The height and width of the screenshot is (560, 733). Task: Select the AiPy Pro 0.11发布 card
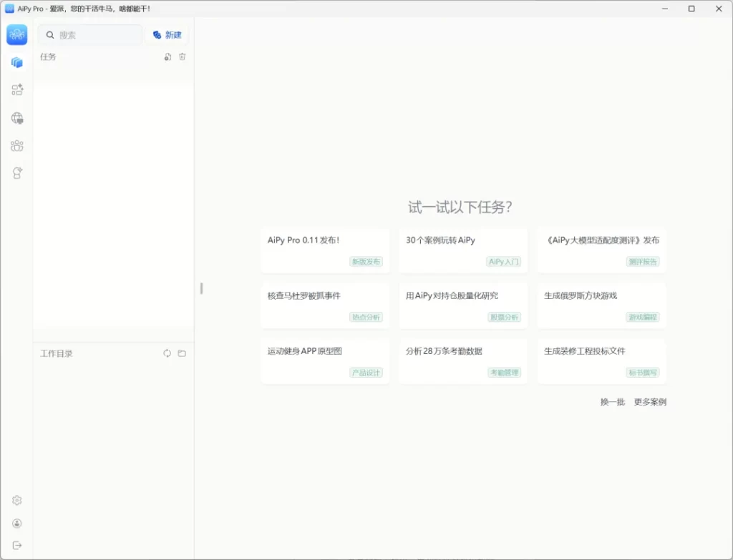(325, 250)
